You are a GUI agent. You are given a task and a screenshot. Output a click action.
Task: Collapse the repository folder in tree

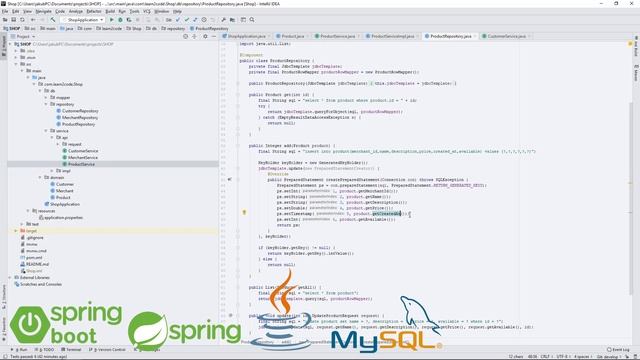46,104
